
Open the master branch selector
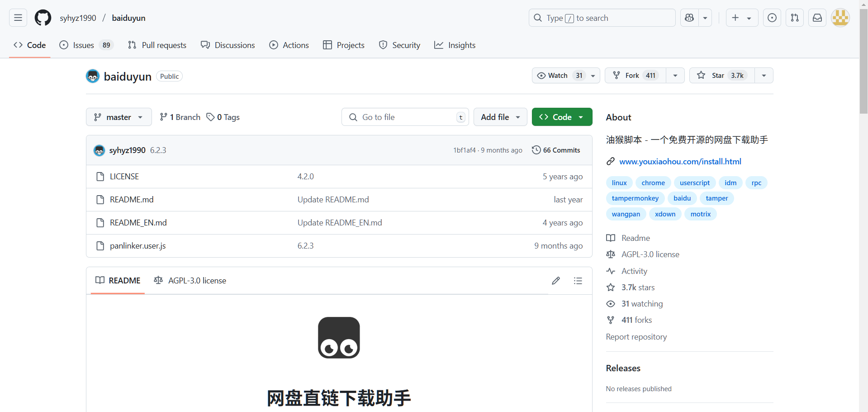click(119, 117)
